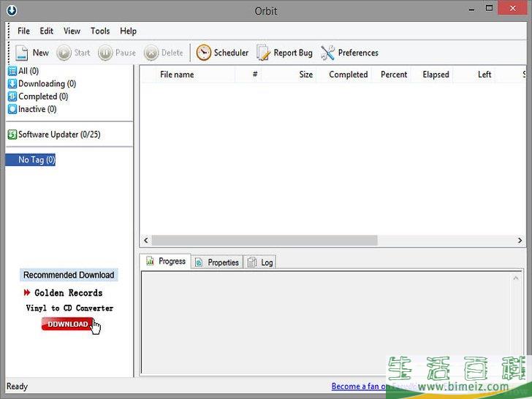Switch to the Properties tab

(x=217, y=262)
